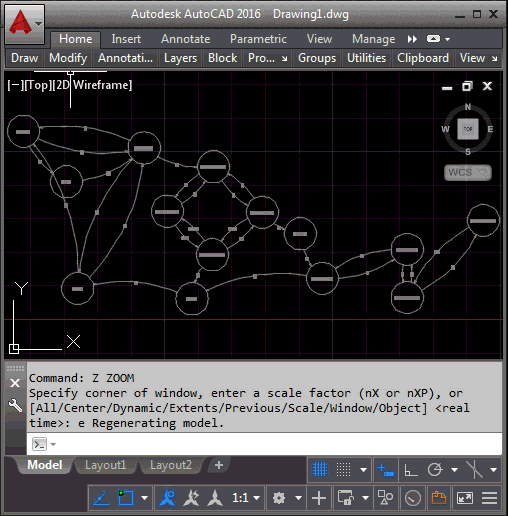The height and width of the screenshot is (516, 508).
Task: Expand the hidden ribbon tabs arrows
Action: pyautogui.click(x=412, y=39)
